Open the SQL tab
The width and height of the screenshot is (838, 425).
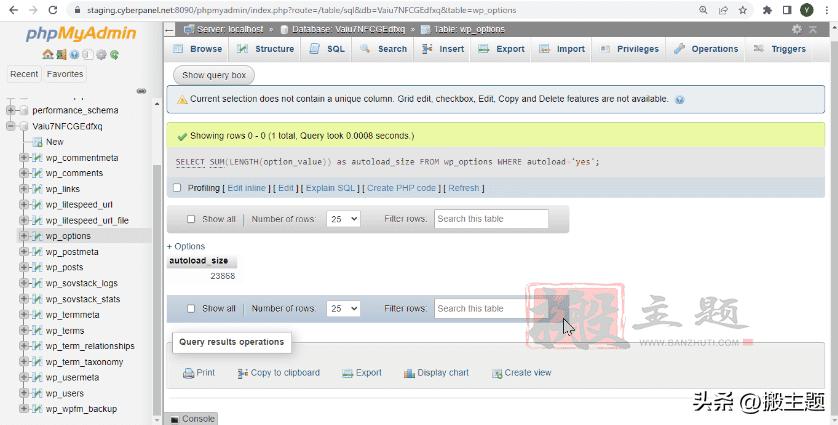328,49
